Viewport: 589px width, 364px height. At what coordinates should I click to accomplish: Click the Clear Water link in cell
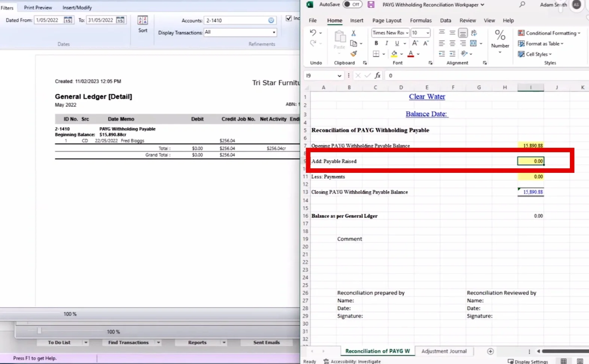[x=427, y=97]
